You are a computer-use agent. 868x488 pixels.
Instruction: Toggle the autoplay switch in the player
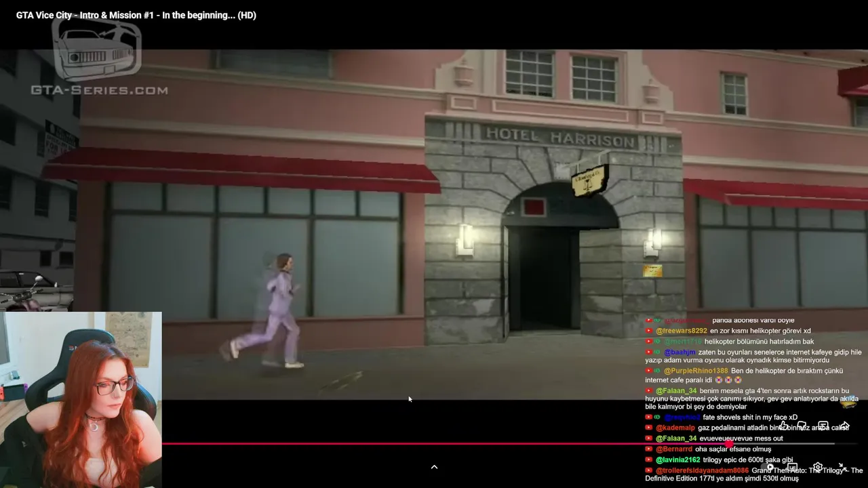point(768,467)
